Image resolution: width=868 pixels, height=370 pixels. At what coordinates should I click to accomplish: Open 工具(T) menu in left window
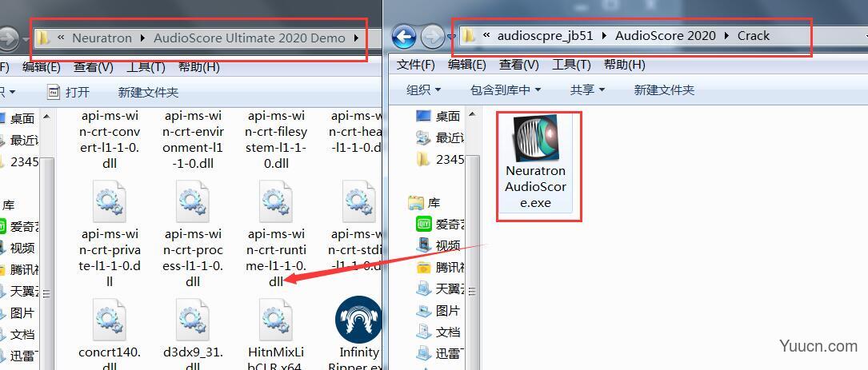[x=146, y=67]
